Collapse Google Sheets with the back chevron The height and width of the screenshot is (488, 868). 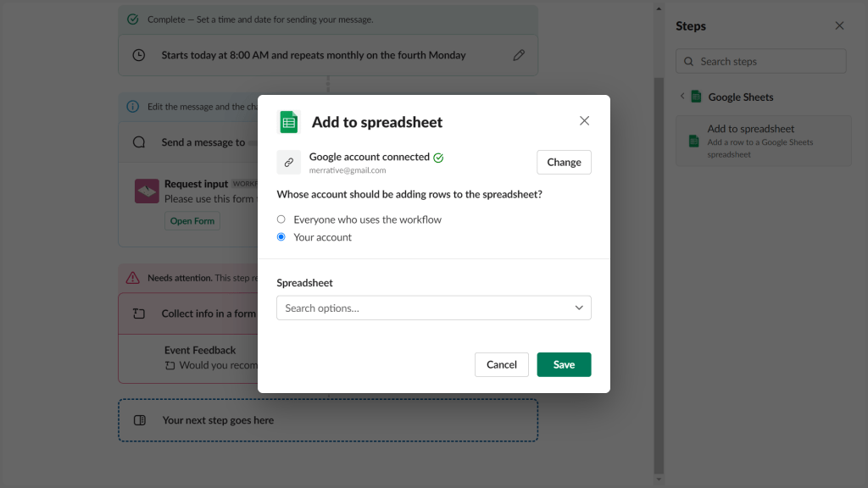tap(682, 97)
